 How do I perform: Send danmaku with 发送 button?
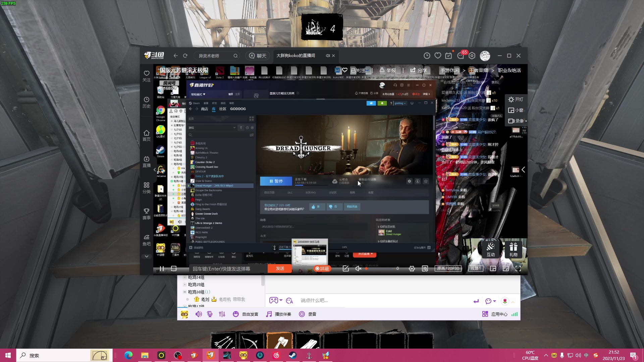coord(280,268)
